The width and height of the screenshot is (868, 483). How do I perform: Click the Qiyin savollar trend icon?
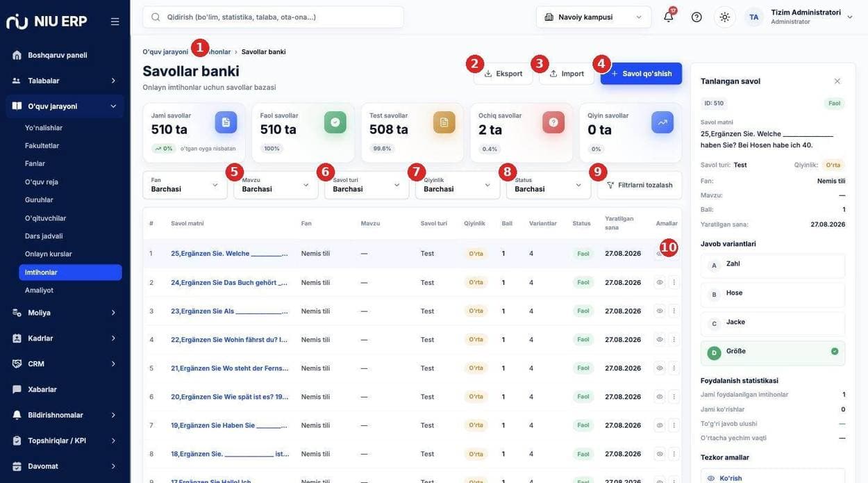pos(662,122)
